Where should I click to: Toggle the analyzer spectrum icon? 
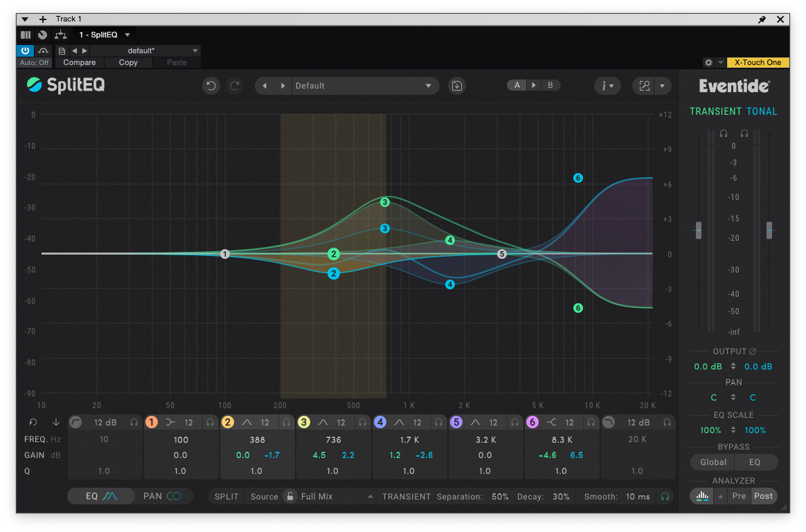(702, 496)
